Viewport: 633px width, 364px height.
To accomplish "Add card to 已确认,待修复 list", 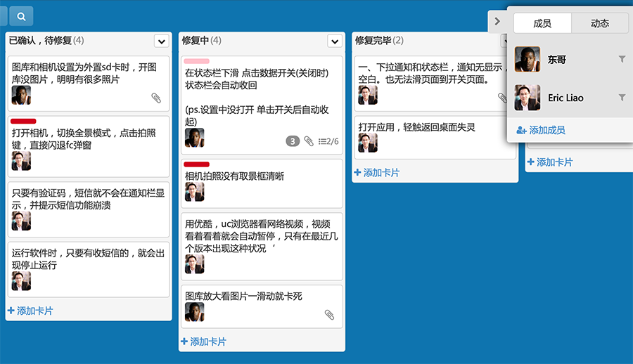I will point(30,311).
